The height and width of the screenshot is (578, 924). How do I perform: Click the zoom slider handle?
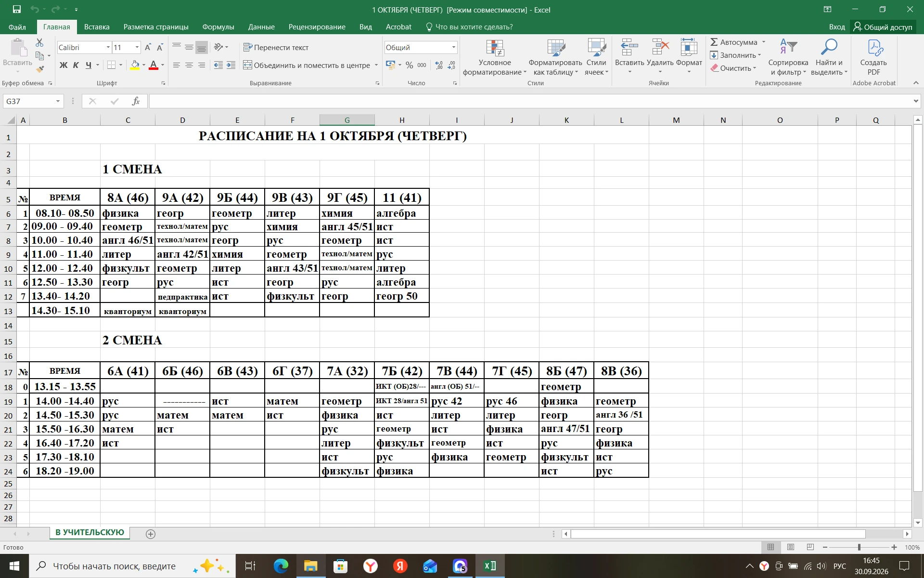(x=859, y=547)
